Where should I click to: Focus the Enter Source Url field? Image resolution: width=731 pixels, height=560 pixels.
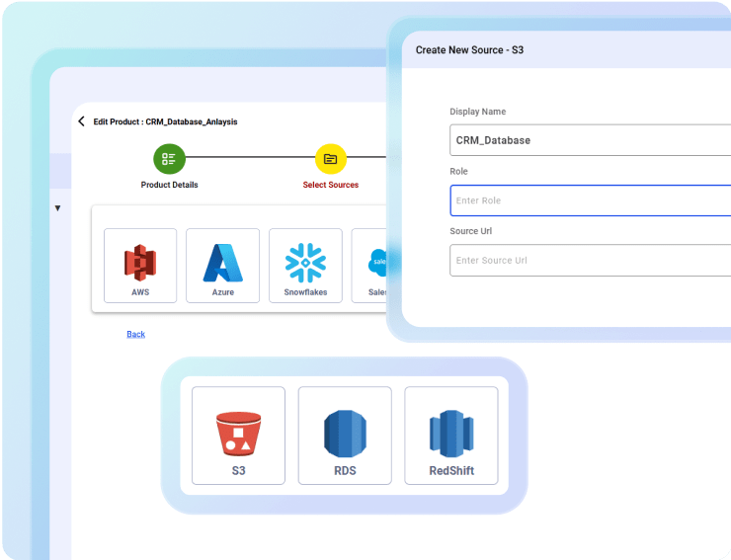(590, 260)
